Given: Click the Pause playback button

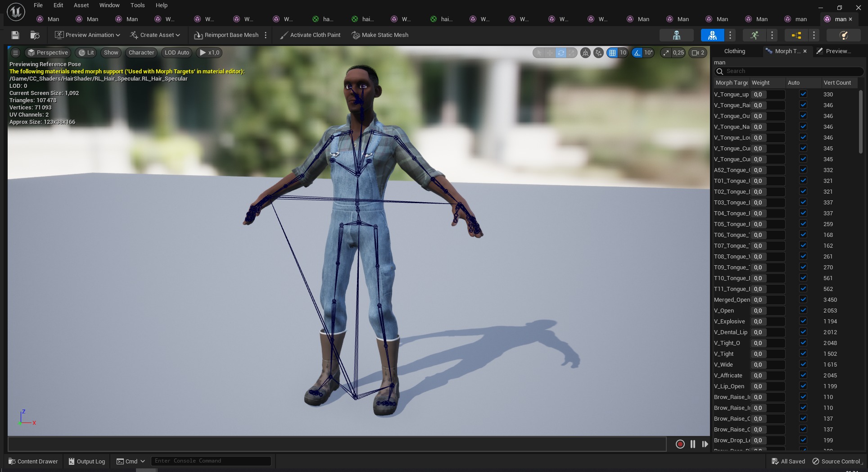Looking at the screenshot, I should point(692,444).
